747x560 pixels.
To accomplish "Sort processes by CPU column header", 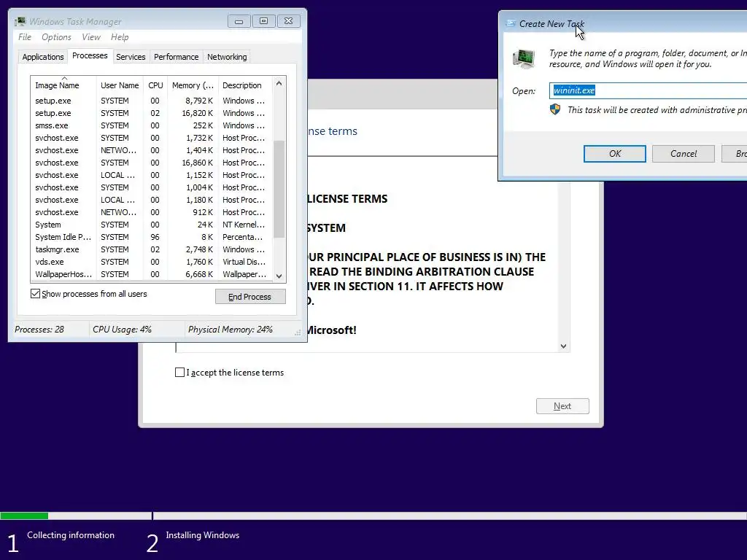I will 155,85.
